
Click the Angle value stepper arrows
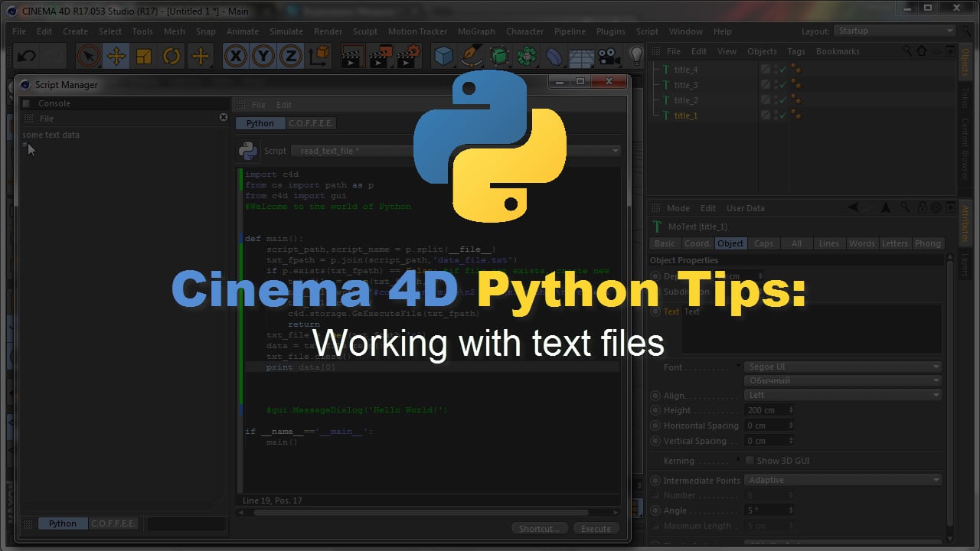pos(791,510)
